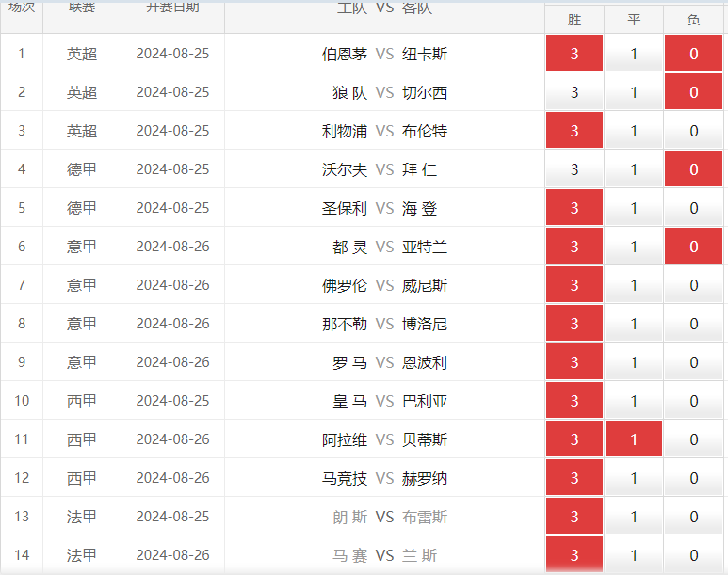Select draw (1) for 圣保利 vs 海登
The height and width of the screenshot is (575, 728).
coord(634,207)
